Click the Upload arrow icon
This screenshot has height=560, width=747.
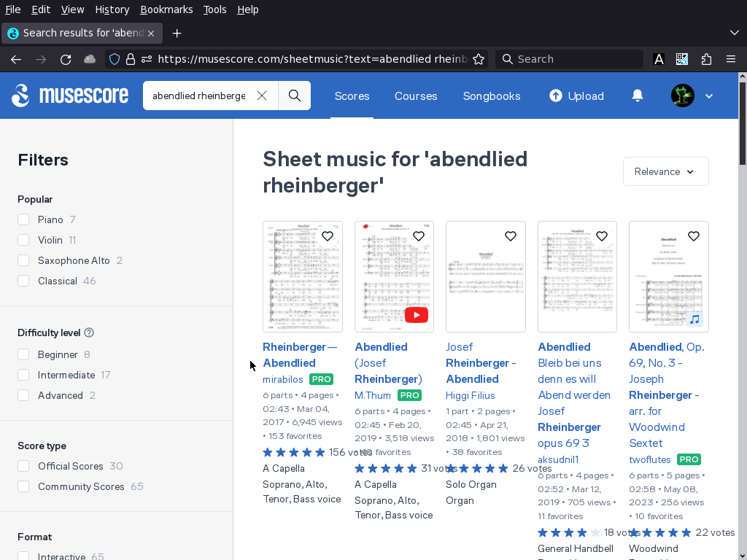(555, 96)
